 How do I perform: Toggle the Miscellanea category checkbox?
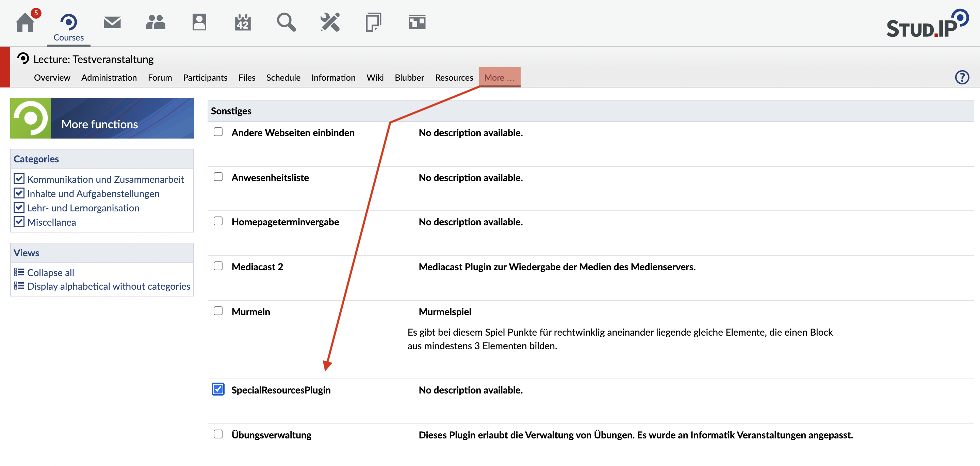point(19,222)
